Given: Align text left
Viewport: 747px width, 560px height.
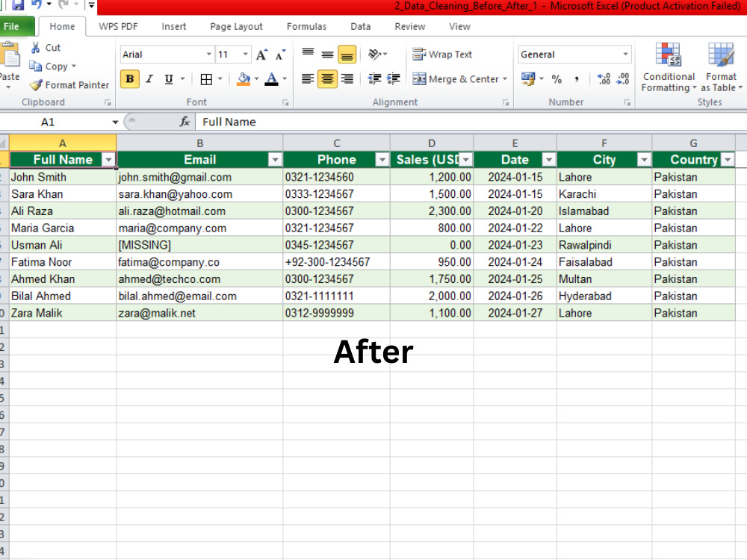Looking at the screenshot, I should (x=308, y=79).
